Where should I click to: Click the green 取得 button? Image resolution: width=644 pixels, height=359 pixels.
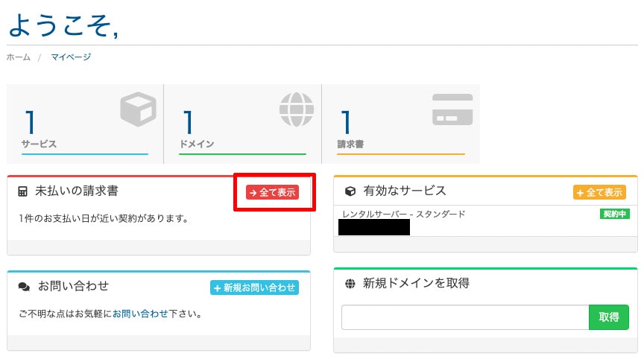pyautogui.click(x=608, y=317)
